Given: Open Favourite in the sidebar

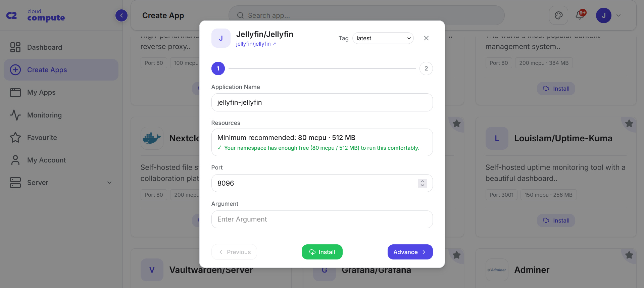Looking at the screenshot, I should (61, 138).
